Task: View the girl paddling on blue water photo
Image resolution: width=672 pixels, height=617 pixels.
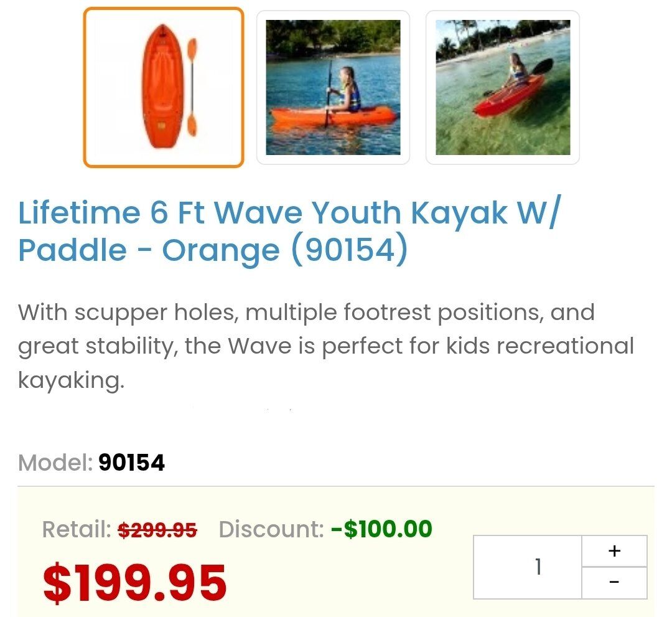Action: 333,87
